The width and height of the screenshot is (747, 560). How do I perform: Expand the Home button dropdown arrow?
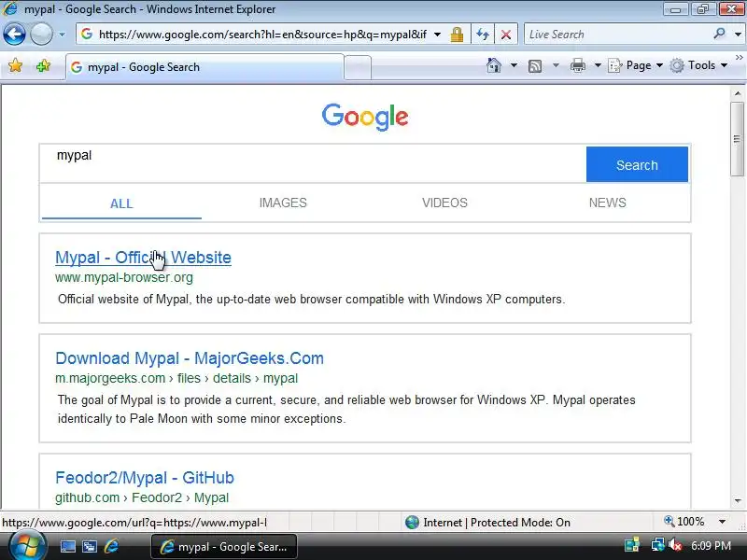pos(514,65)
